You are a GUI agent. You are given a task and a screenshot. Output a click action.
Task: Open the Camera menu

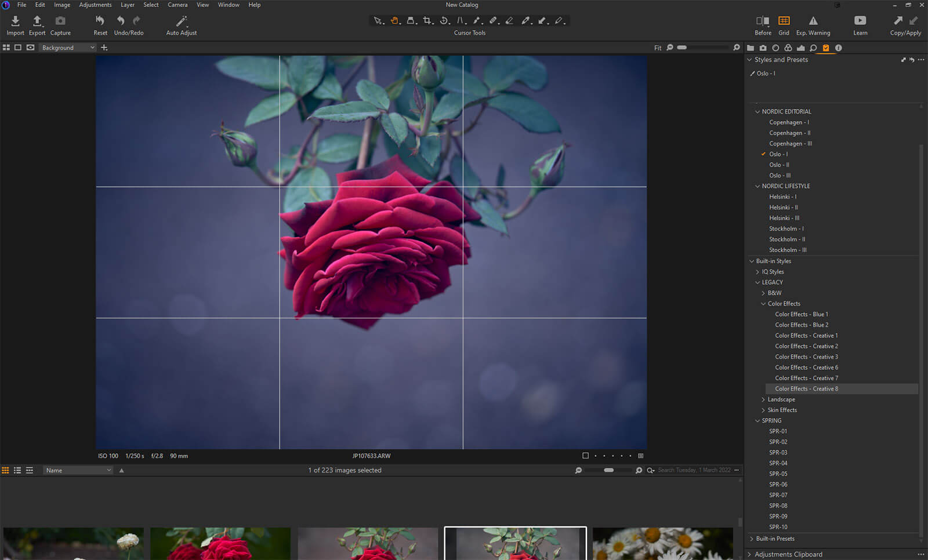tap(177, 5)
